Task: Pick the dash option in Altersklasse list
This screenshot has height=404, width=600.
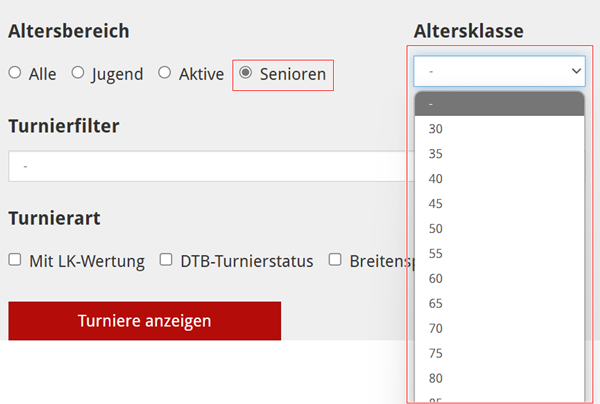Action: (x=499, y=104)
